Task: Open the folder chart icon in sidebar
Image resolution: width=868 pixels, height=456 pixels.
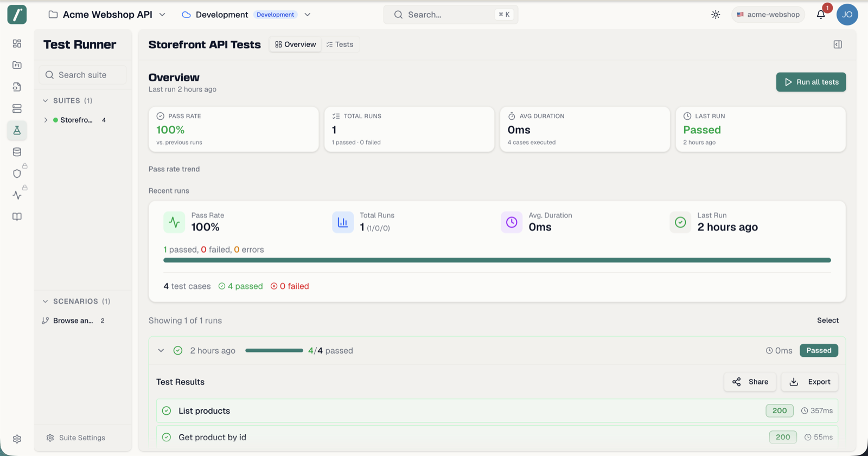Action: point(17,65)
